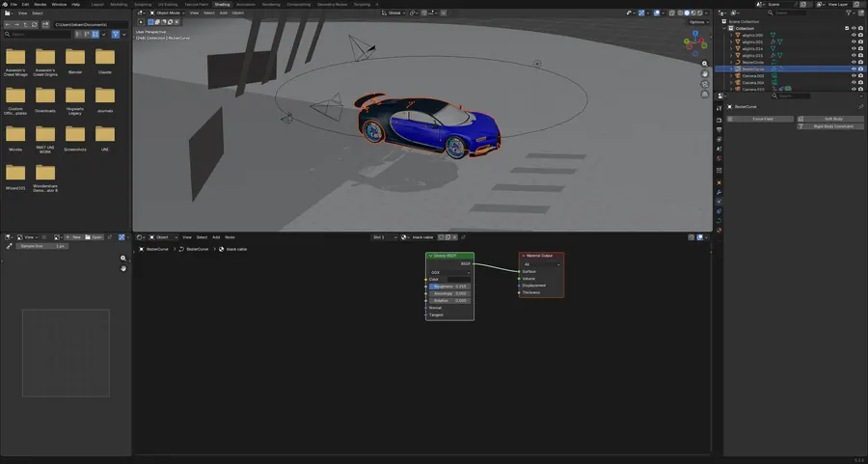Screen dimensions: 868x464
Task: Open the viewport zoom magnifier tool
Action: [x=705, y=64]
